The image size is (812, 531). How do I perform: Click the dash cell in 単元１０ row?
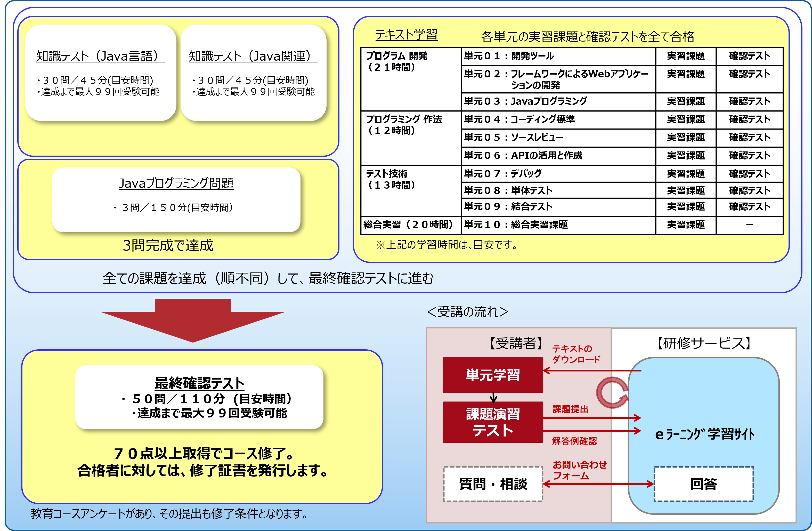750,225
